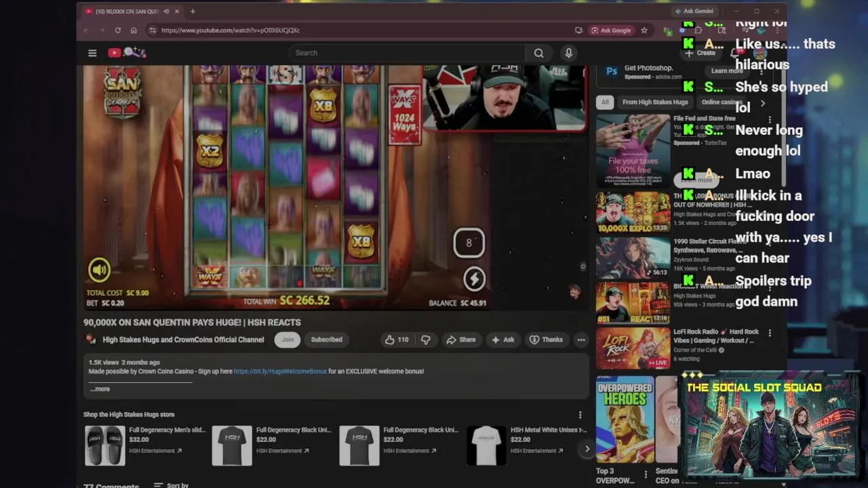The height and width of the screenshot is (488, 868).
Task: Open Top 3 OVERPOW short options menu
Action: [646, 474]
